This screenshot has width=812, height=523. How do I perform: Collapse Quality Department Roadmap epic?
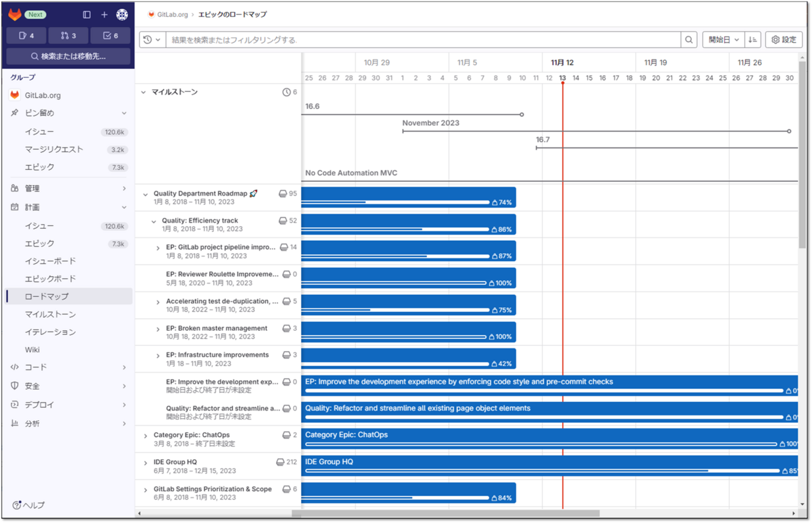145,194
